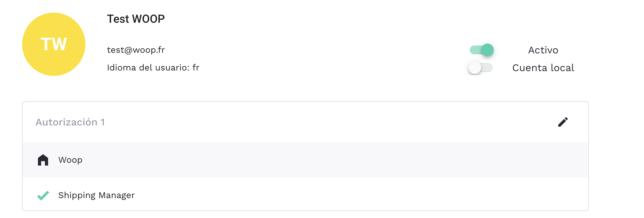Viewport: 644px width, 218px height.
Task: Click the Test WOOP user name heading
Action: pyautogui.click(x=136, y=19)
